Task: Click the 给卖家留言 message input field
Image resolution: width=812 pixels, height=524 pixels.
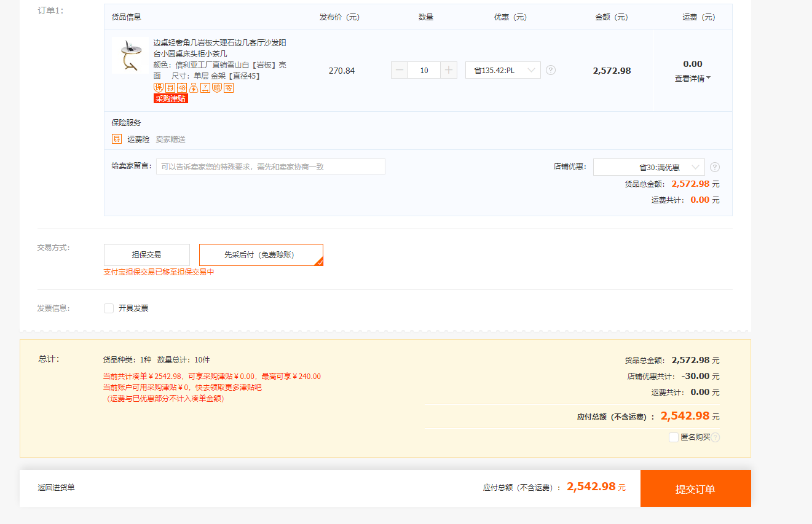Action: pos(270,166)
